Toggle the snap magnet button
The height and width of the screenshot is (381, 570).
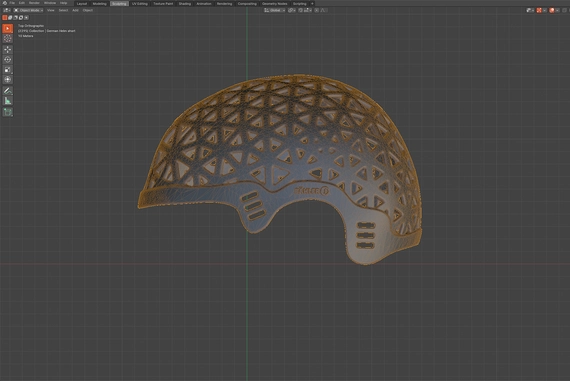coord(300,10)
